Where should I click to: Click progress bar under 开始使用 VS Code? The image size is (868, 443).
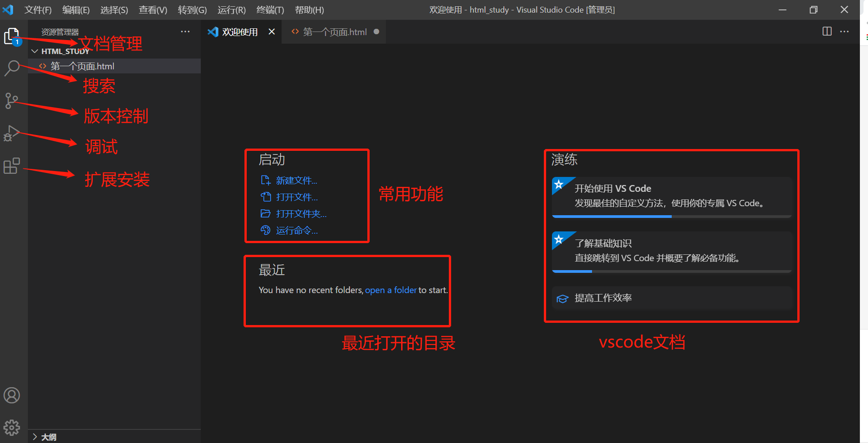[672, 217]
